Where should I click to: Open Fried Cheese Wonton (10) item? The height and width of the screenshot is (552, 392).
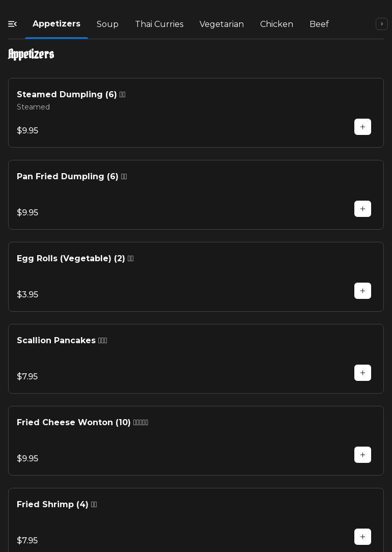pyautogui.click(x=74, y=423)
